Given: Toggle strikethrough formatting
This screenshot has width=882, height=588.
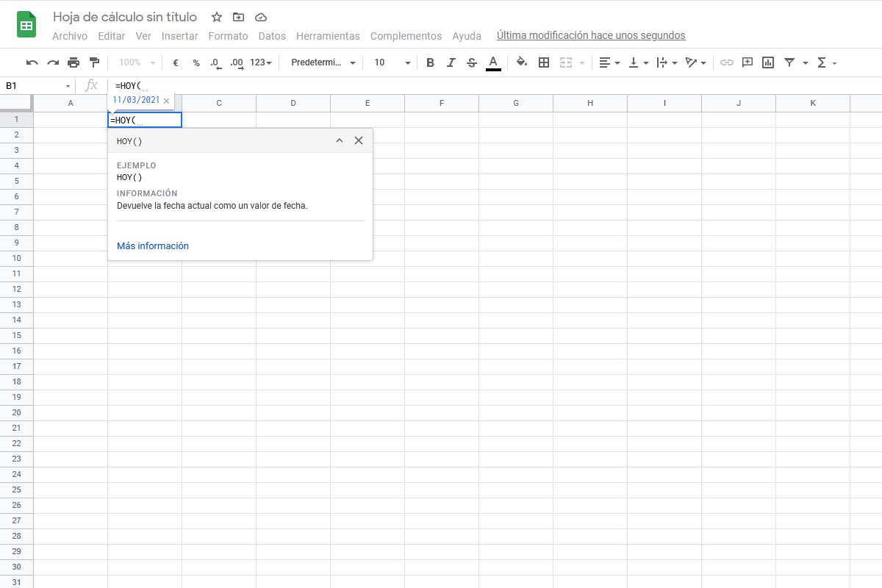Looking at the screenshot, I should (472, 62).
